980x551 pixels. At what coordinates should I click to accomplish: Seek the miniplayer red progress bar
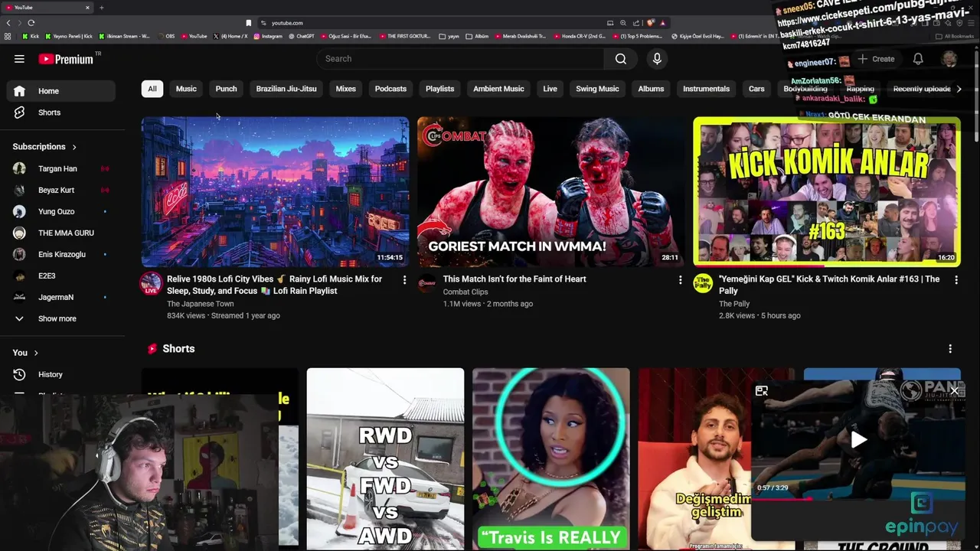(857, 498)
